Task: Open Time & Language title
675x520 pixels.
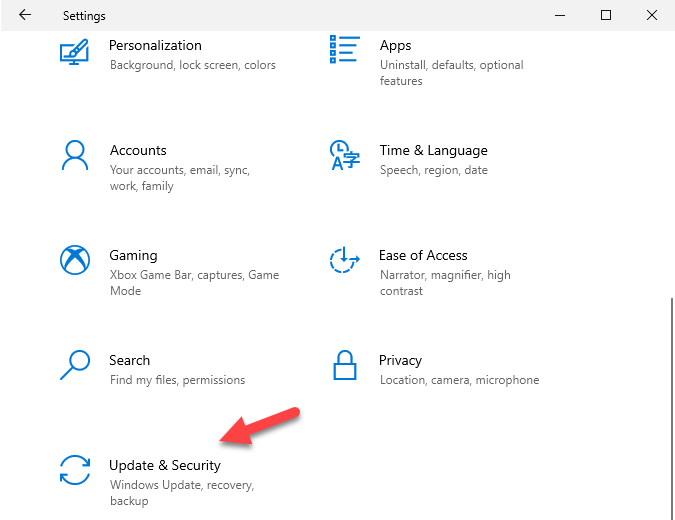Action: [433, 151]
